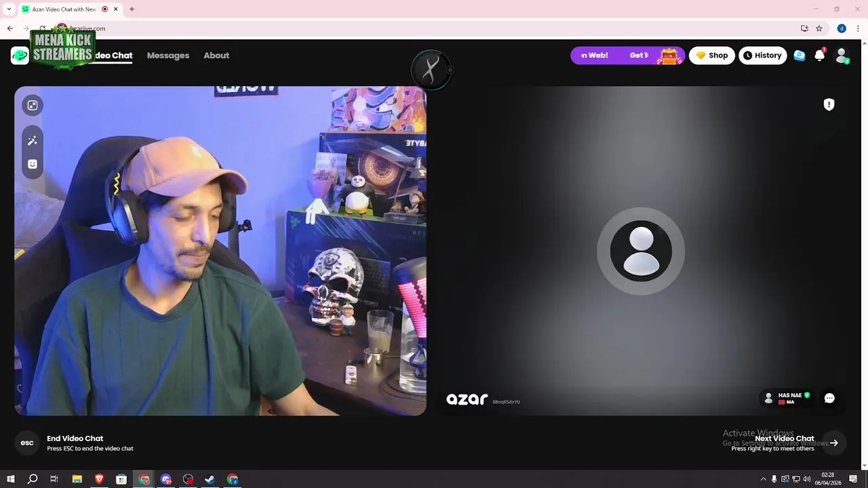The image size is (868, 488).
Task: Click 'End Video Chat' label
Action: click(75, 439)
